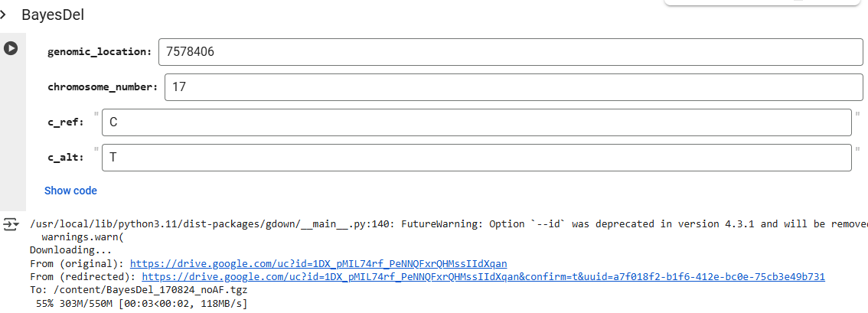The height and width of the screenshot is (313, 868).
Task: Click the genomic_location label
Action: pos(99,52)
